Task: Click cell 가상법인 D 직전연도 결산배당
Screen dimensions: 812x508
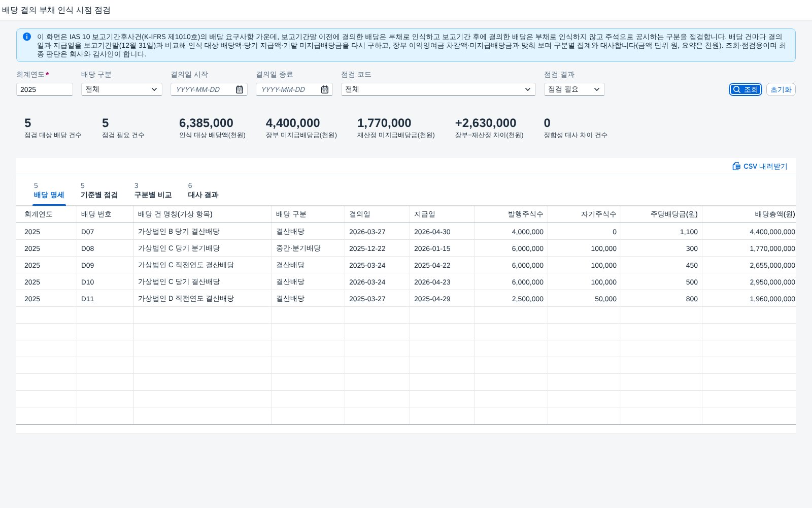Action: pyautogui.click(x=202, y=299)
